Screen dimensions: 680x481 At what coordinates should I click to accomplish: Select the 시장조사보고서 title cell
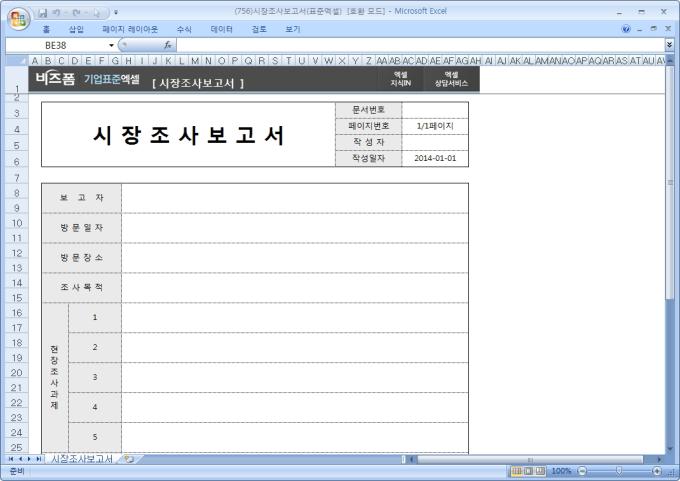tap(188, 134)
